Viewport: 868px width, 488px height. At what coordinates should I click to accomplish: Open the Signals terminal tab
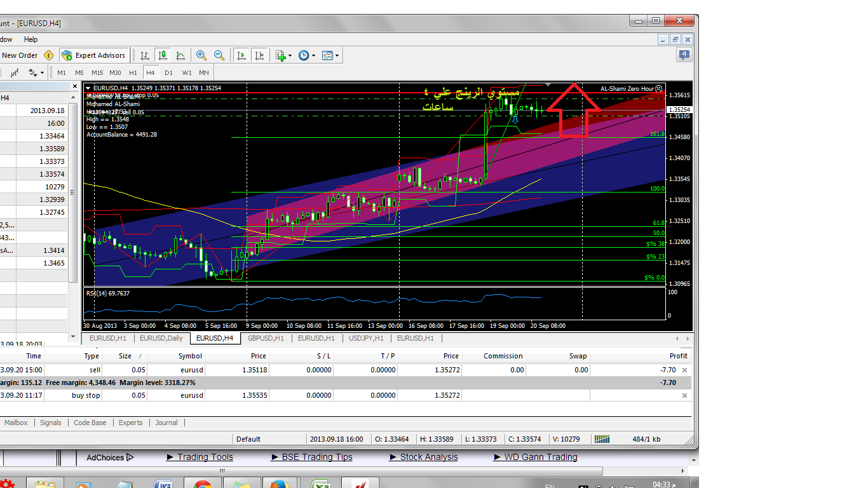point(51,423)
